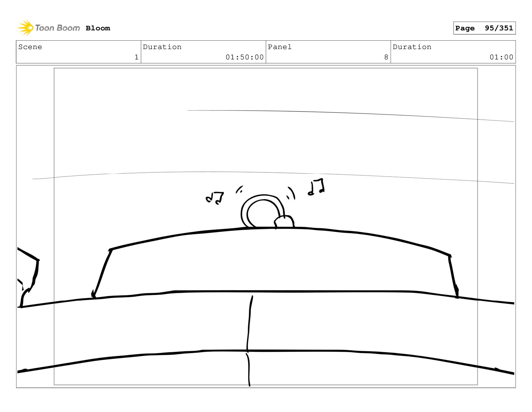Select panel number value '8'
This screenshot has width=532, height=412.
[x=386, y=57]
